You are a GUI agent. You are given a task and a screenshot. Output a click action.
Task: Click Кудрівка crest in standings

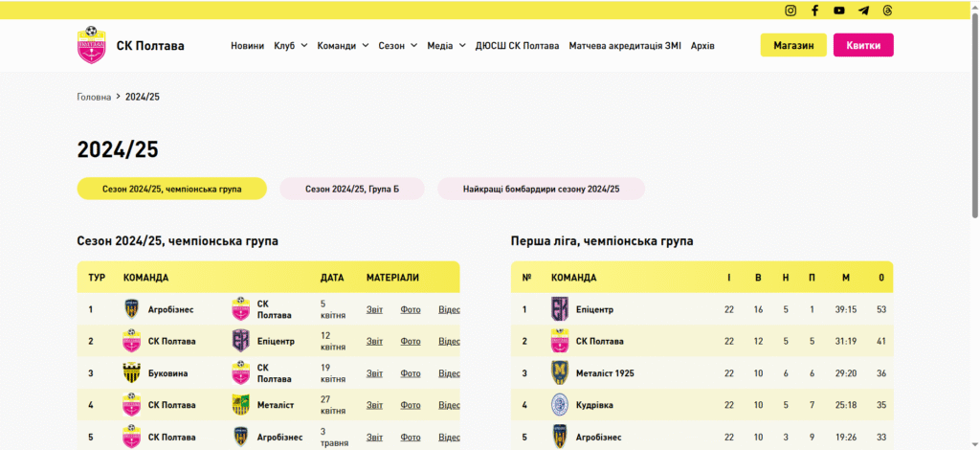(559, 405)
